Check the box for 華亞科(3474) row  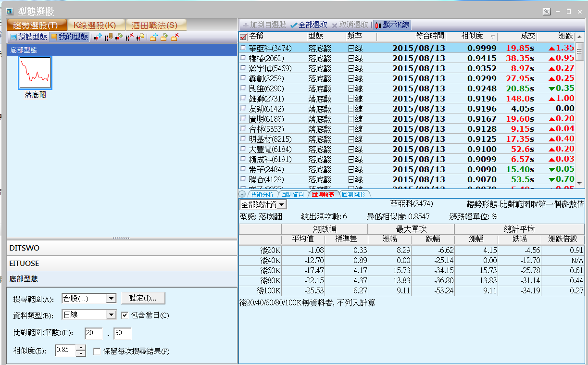tap(243, 48)
